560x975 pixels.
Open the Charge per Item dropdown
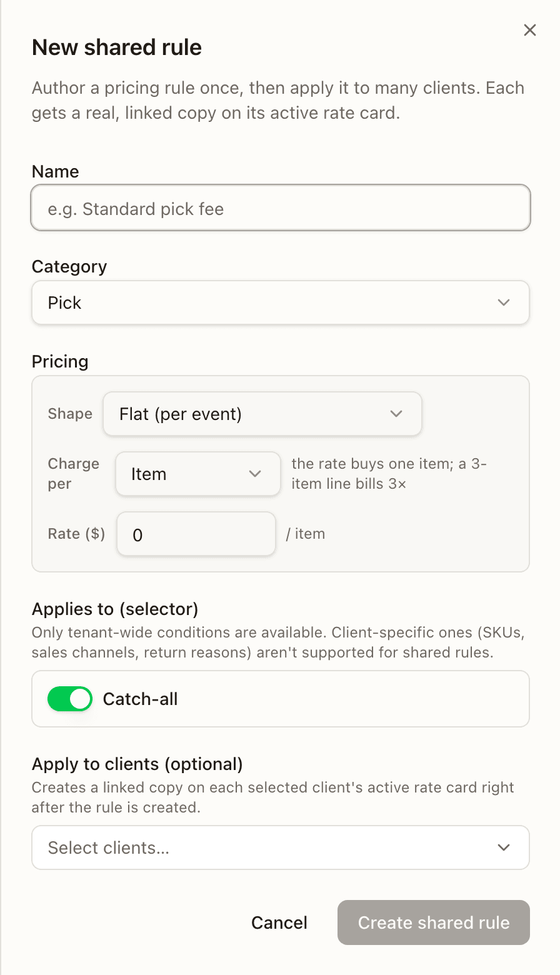point(198,474)
